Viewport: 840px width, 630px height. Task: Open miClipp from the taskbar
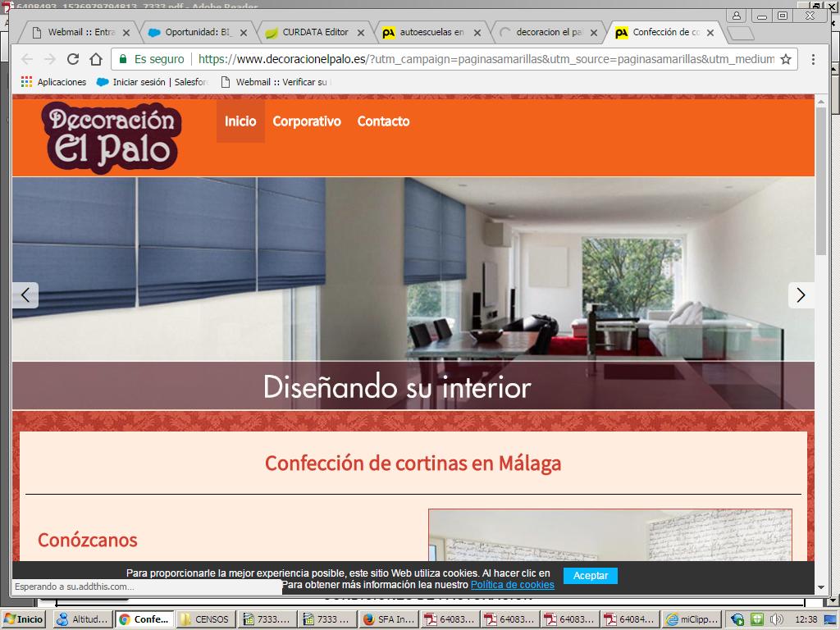[x=692, y=619]
